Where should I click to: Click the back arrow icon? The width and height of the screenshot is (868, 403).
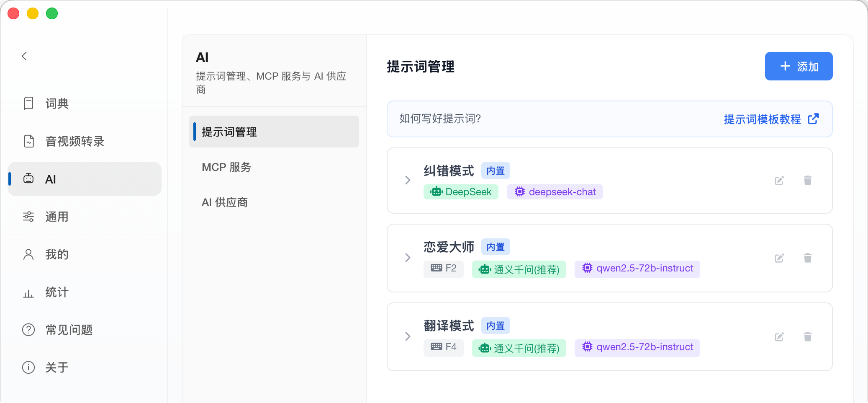click(x=24, y=56)
